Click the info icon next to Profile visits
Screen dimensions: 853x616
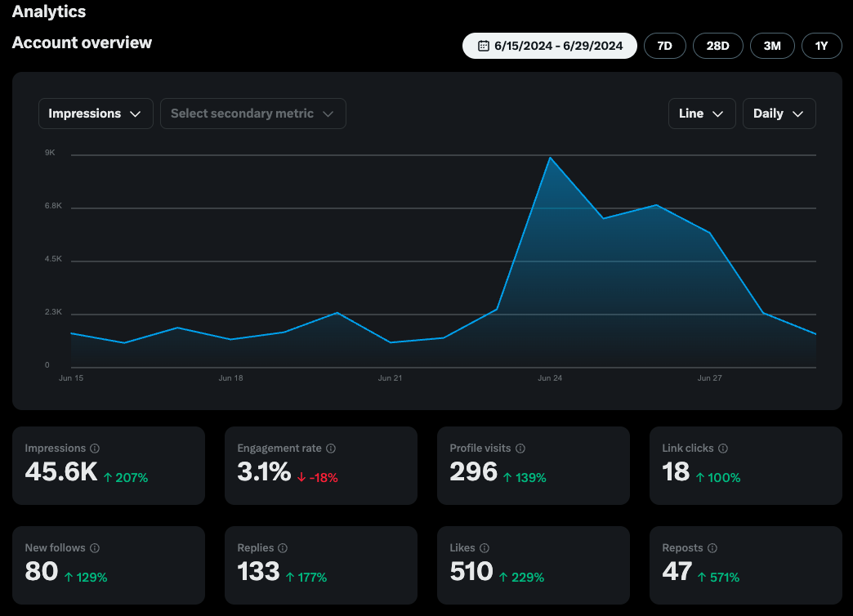520,449
